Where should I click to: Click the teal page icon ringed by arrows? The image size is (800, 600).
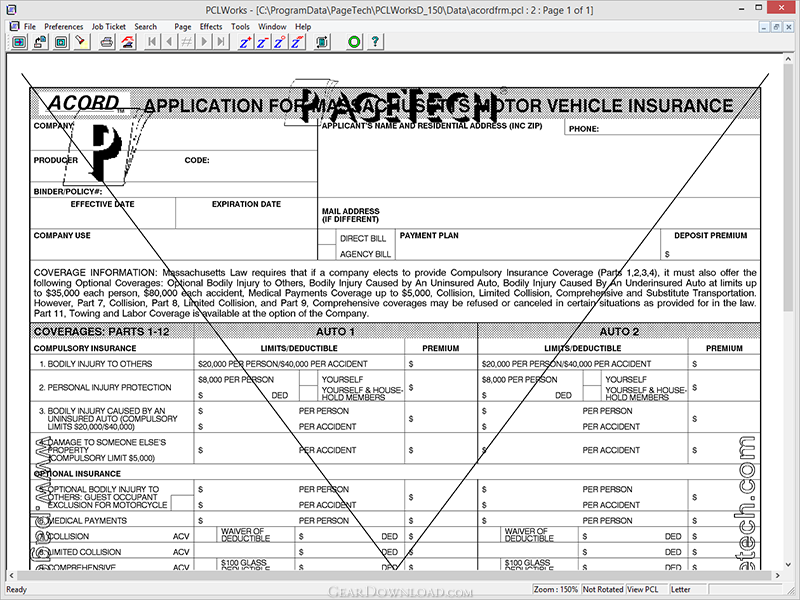322,42
